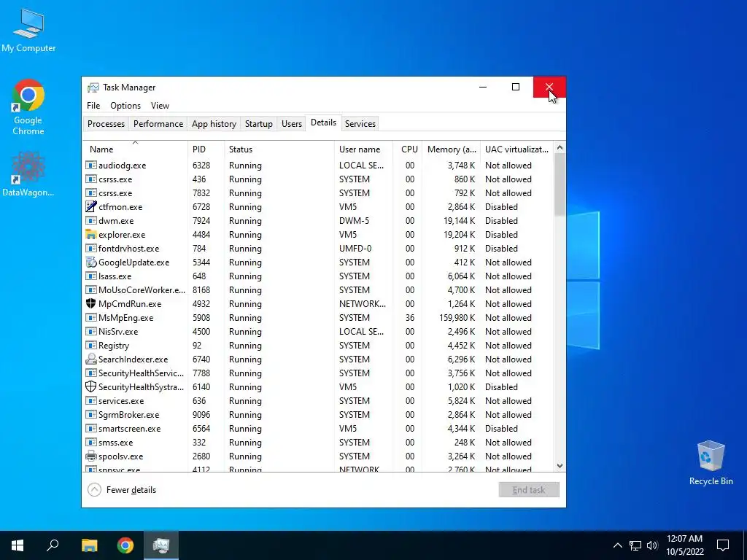Click the network icon in system tray

click(x=635, y=545)
